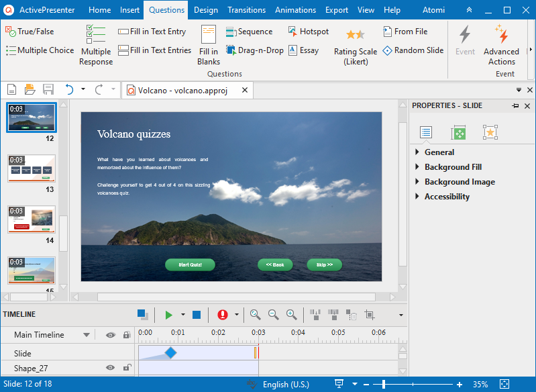This screenshot has width=536, height=392.
Task: Open the Export tab
Action: pos(337,10)
